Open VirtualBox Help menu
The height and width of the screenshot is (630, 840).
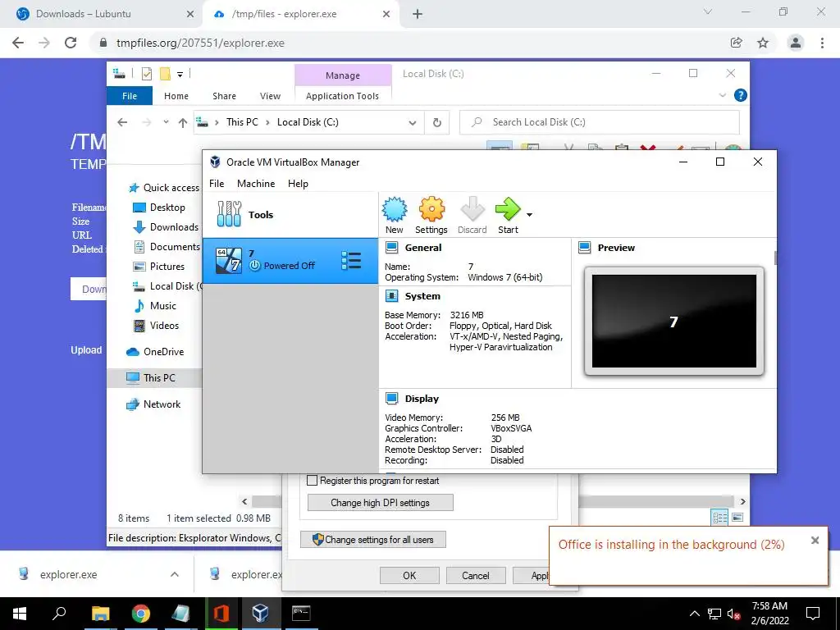[x=298, y=183]
